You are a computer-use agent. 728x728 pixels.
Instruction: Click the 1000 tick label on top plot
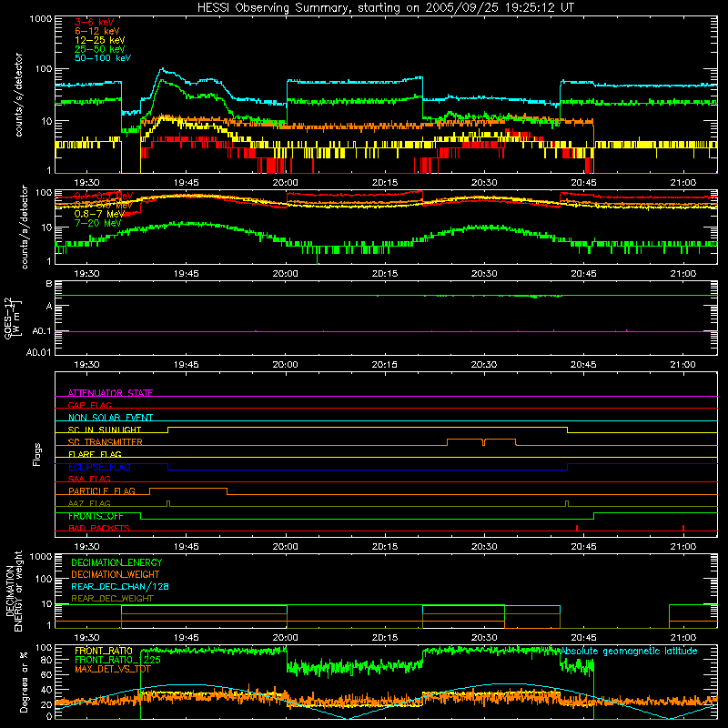pyautogui.click(x=40, y=19)
